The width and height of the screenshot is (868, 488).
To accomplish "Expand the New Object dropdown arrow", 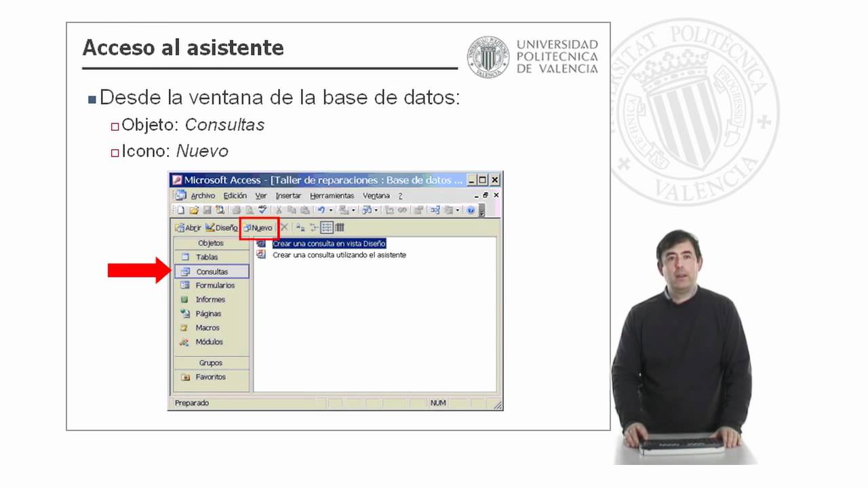I will tap(458, 210).
